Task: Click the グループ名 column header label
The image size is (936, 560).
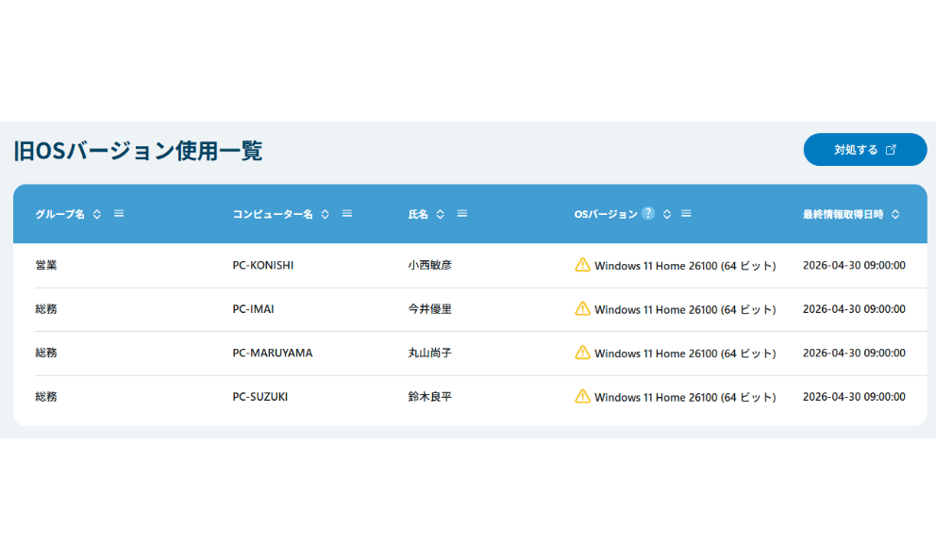Action: 59,214
